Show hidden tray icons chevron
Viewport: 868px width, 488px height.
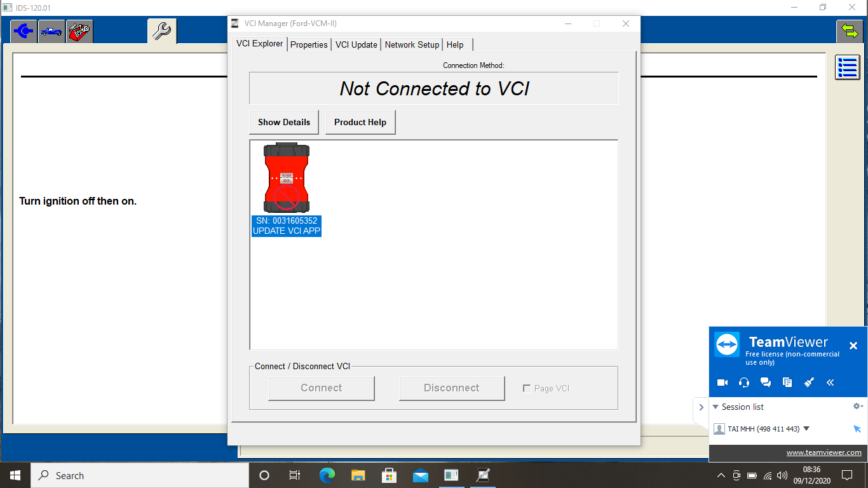click(721, 475)
